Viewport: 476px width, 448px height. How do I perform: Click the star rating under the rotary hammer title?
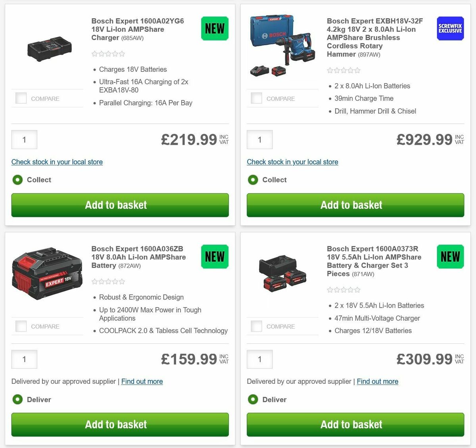click(344, 70)
